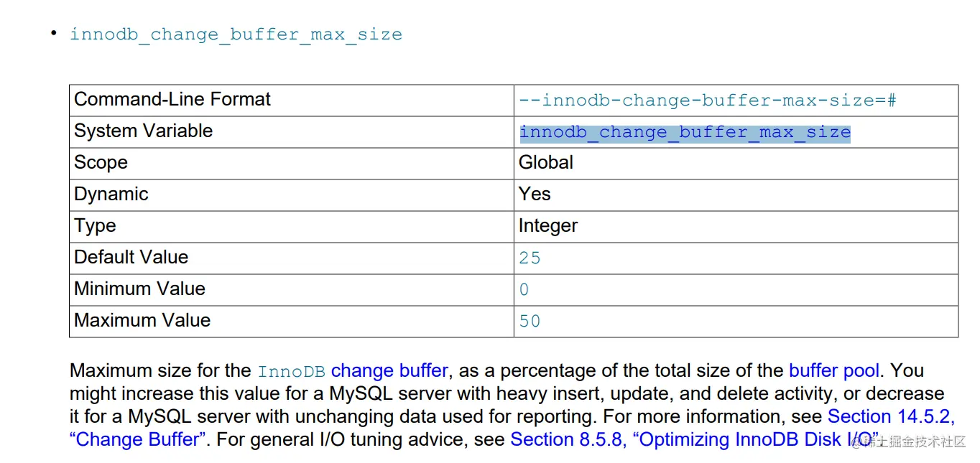Open Section 8.5.8 Optimizing InnoDB Disk I/O
This screenshot has height=463, width=980.
[694, 439]
